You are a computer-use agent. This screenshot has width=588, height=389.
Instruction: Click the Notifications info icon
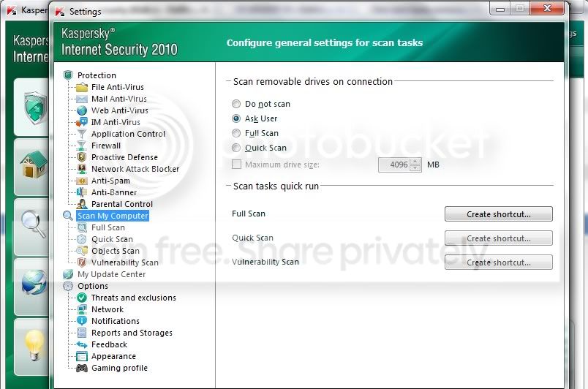(82, 321)
